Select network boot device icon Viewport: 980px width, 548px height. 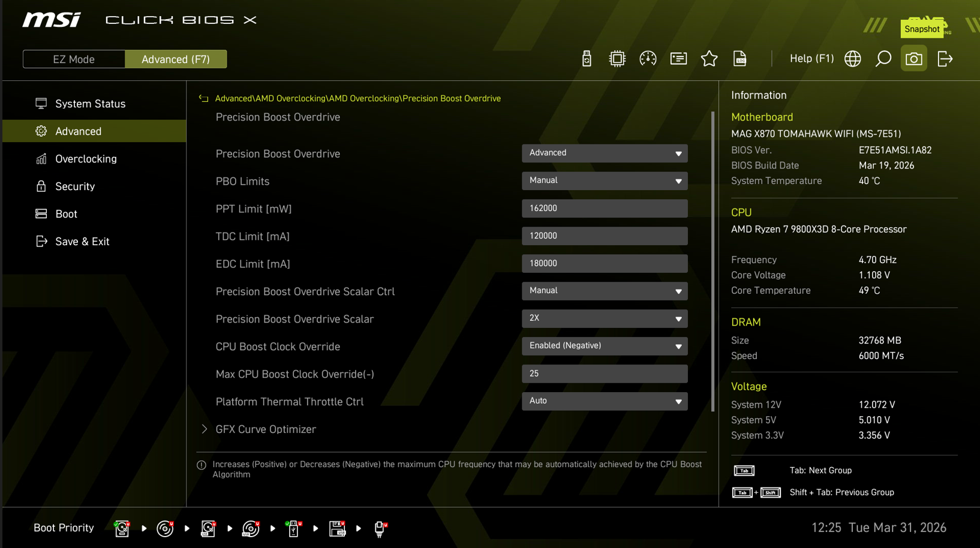pyautogui.click(x=380, y=528)
